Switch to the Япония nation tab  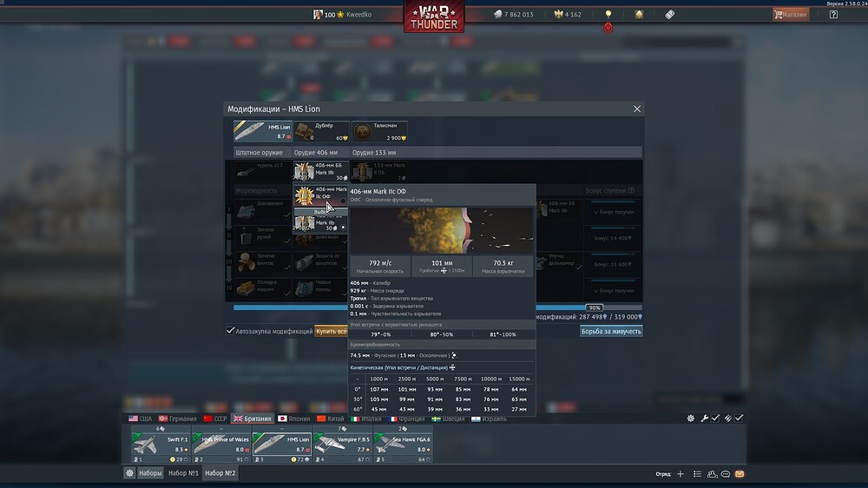point(294,419)
